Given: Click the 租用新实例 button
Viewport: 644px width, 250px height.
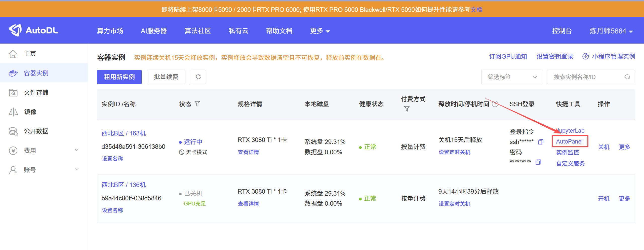Looking at the screenshot, I should click(119, 77).
